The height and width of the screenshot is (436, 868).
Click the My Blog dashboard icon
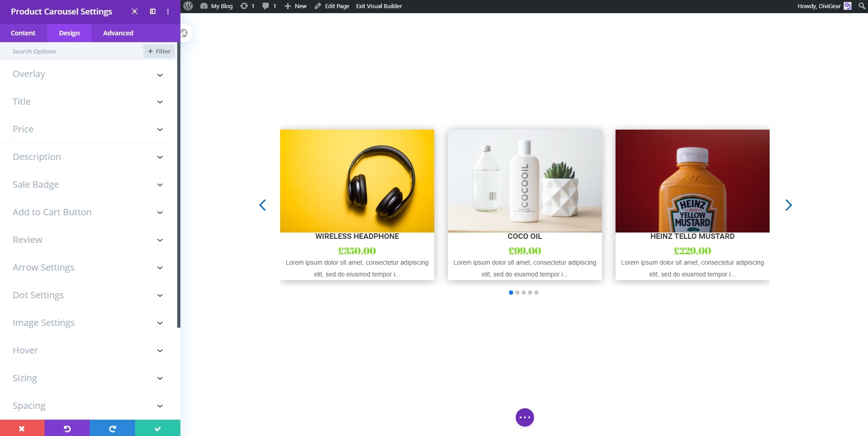pos(204,6)
